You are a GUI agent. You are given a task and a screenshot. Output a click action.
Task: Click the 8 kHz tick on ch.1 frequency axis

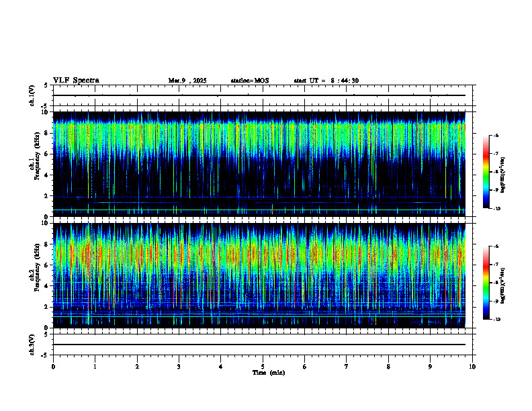47,133
